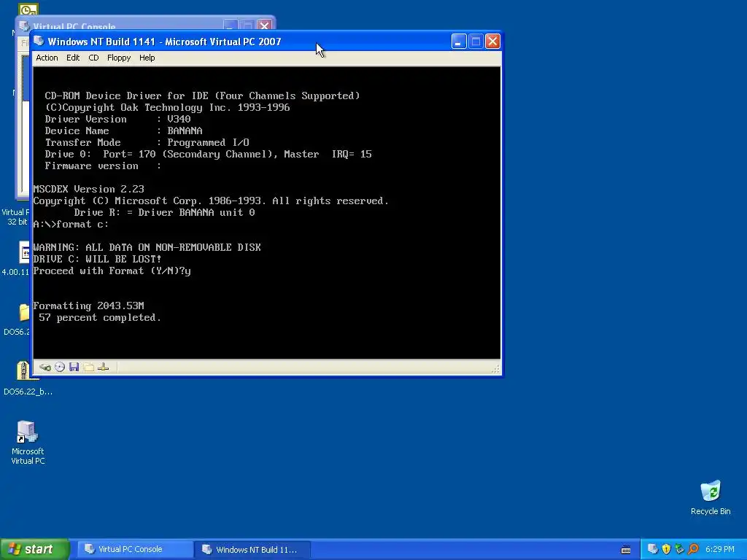Click 'DRIVE C: WILL BE LOST!' line
The image size is (747, 560).
[97, 259]
